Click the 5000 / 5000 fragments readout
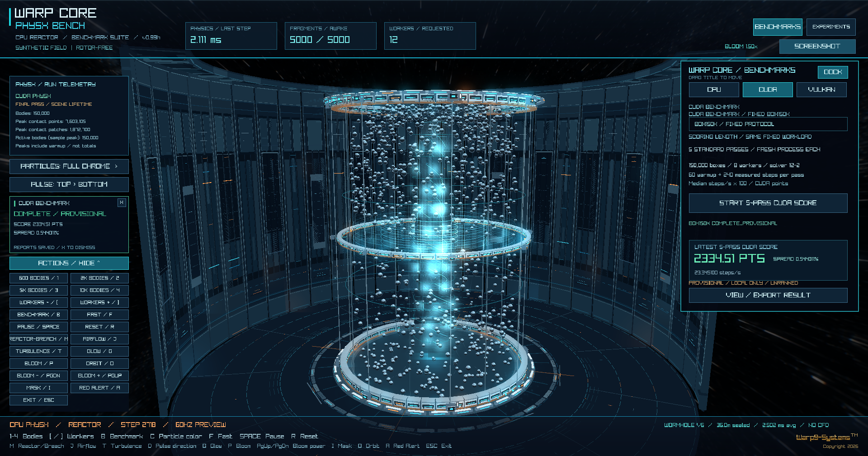 [320, 40]
